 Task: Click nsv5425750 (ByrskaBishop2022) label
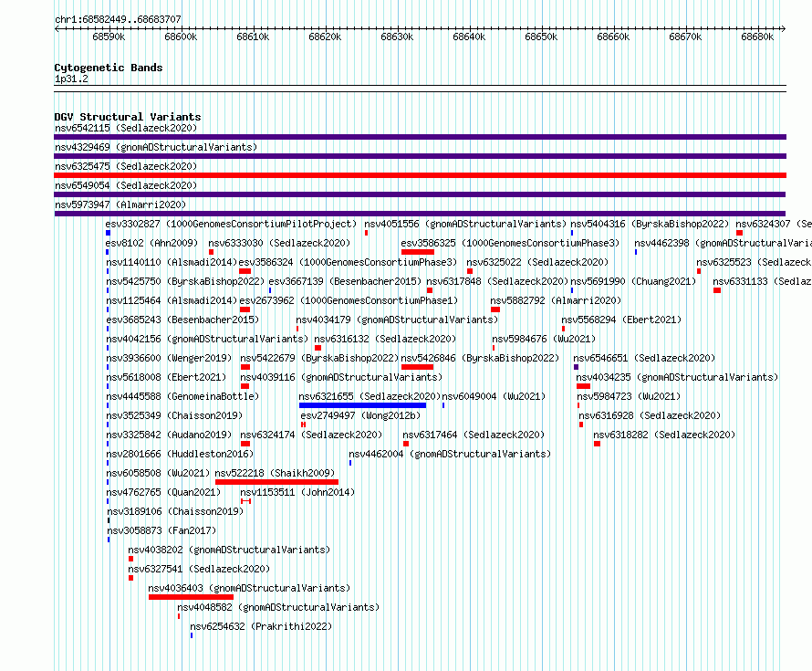click(185, 281)
